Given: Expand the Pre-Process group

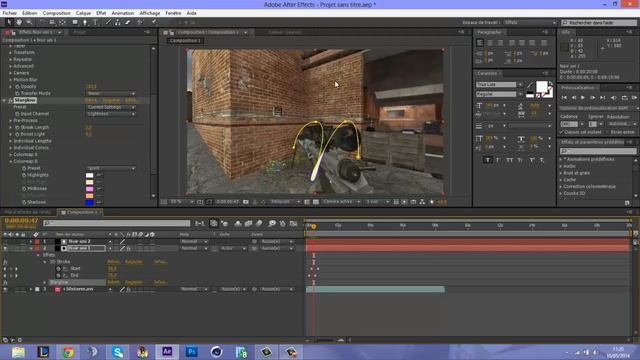Looking at the screenshot, I should click(x=11, y=120).
